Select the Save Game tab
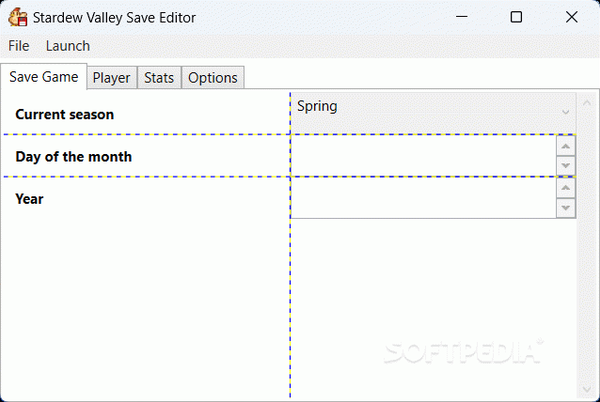The width and height of the screenshot is (600, 402). pyautogui.click(x=44, y=77)
